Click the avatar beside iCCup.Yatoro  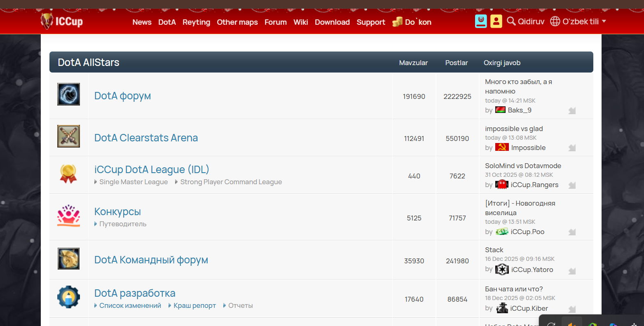(502, 270)
